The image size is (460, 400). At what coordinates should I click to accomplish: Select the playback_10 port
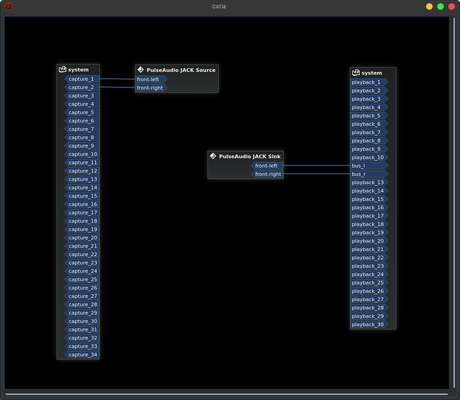369,157
